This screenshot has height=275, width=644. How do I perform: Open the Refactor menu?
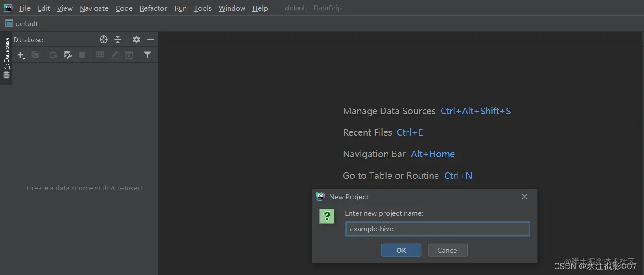click(153, 8)
